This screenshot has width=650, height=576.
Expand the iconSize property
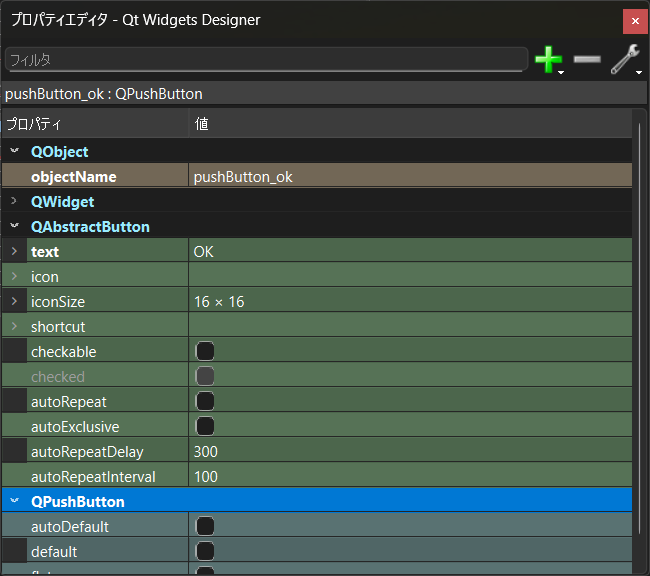point(14,302)
